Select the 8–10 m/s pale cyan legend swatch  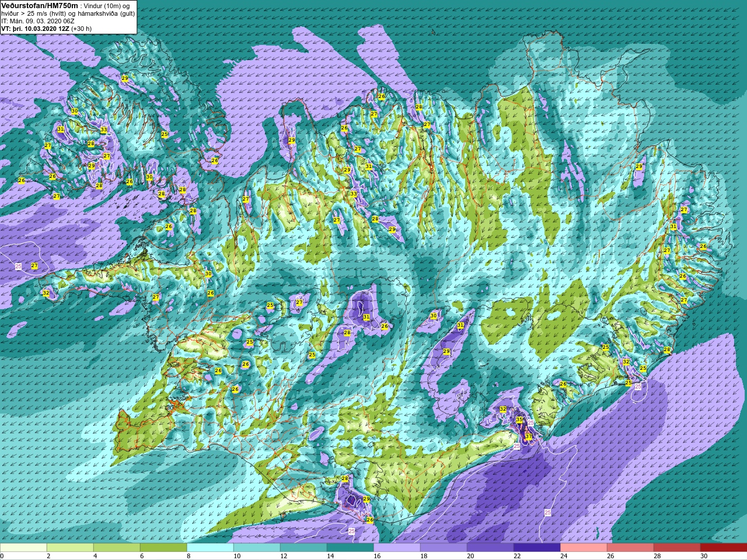click(210, 548)
